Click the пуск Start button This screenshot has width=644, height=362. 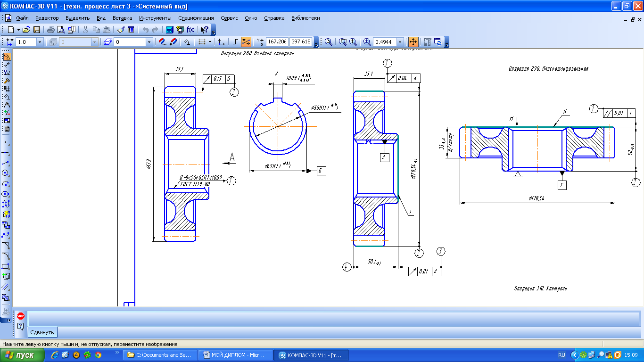[22, 355]
